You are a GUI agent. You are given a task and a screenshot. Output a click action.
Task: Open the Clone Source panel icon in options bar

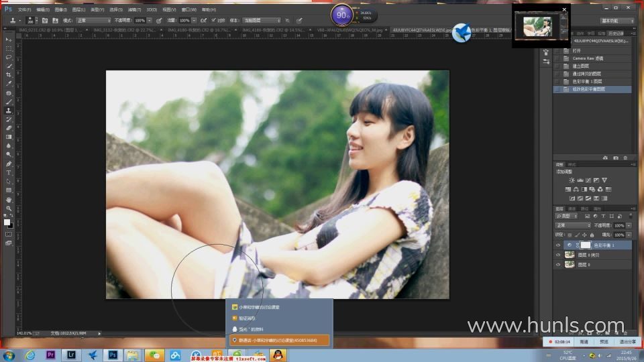(55, 21)
